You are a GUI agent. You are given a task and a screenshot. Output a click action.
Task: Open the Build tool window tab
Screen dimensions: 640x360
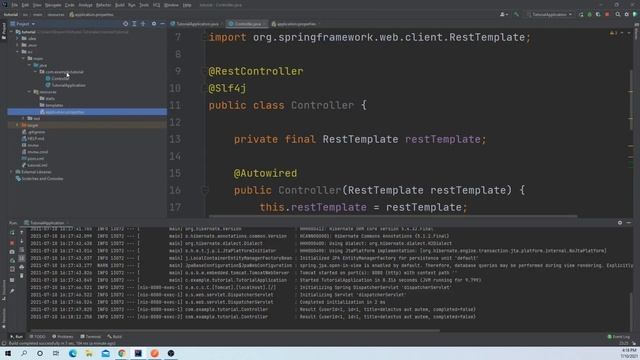(x=115, y=336)
